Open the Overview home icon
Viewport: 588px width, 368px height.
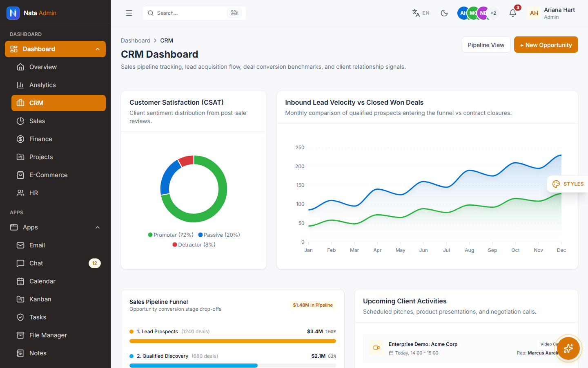click(20, 67)
